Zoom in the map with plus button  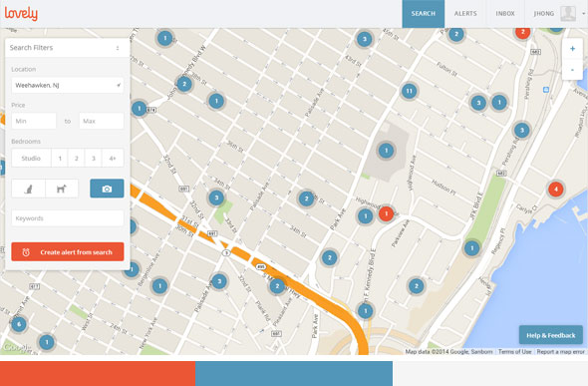click(572, 49)
